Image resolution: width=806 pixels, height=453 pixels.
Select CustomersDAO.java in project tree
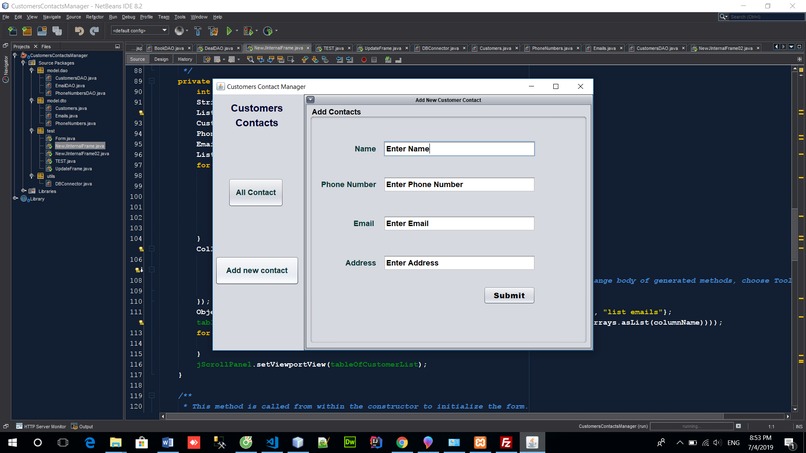[x=76, y=78]
